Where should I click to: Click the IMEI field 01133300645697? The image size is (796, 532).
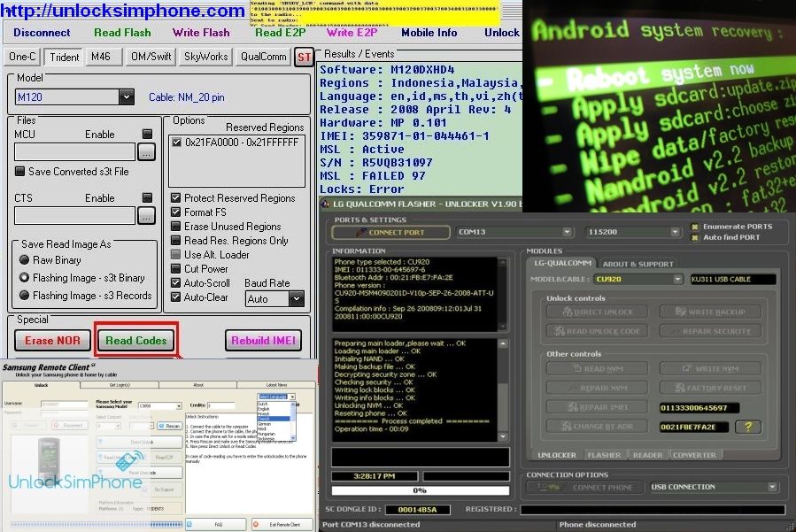pos(699,407)
